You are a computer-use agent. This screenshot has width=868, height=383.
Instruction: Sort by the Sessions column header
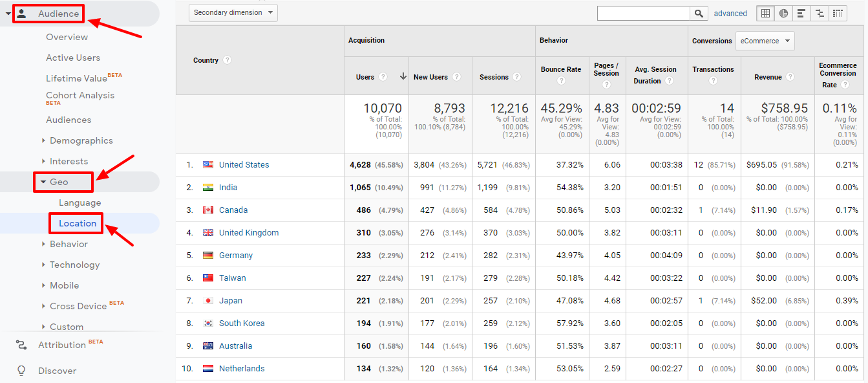[x=494, y=77]
